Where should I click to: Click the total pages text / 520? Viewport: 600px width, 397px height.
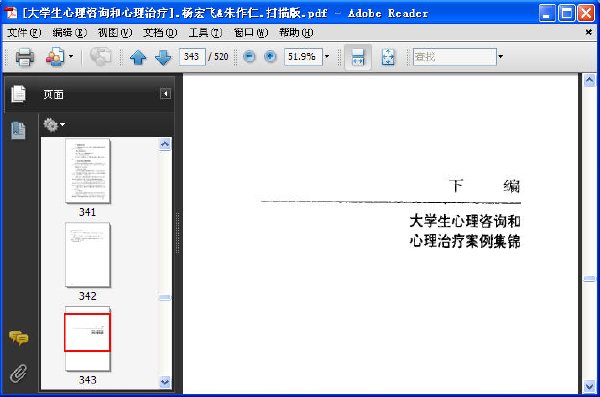pos(218,57)
